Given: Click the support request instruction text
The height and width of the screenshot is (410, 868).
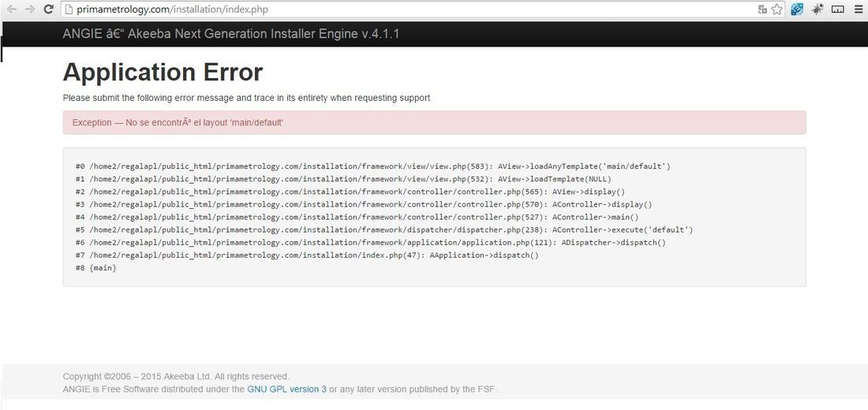Looking at the screenshot, I should click(246, 98).
